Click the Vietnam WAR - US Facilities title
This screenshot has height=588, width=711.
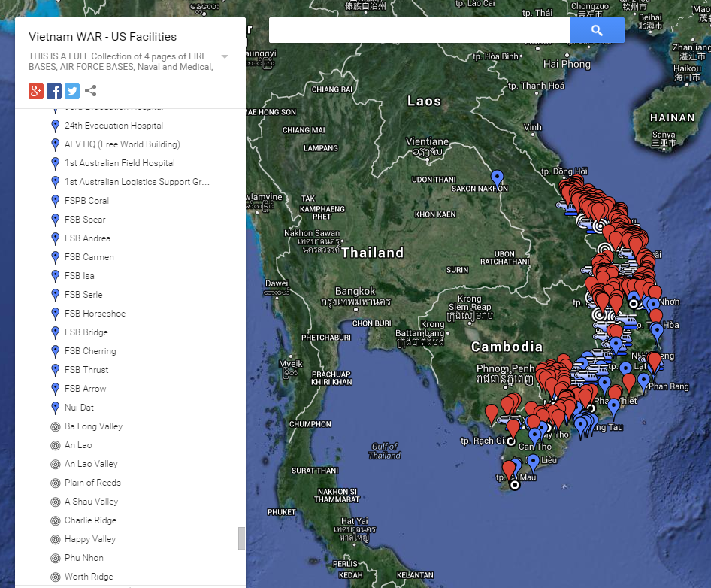102,37
